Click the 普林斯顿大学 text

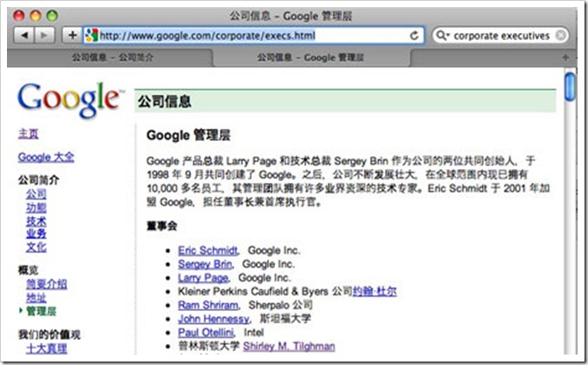point(208,346)
